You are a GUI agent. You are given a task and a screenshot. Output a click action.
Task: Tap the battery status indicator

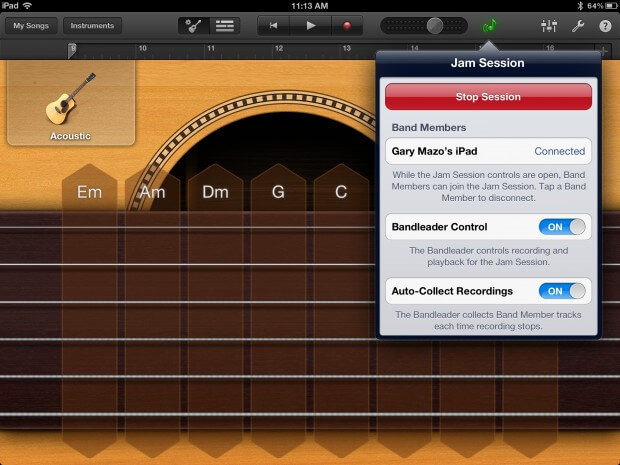click(612, 6)
